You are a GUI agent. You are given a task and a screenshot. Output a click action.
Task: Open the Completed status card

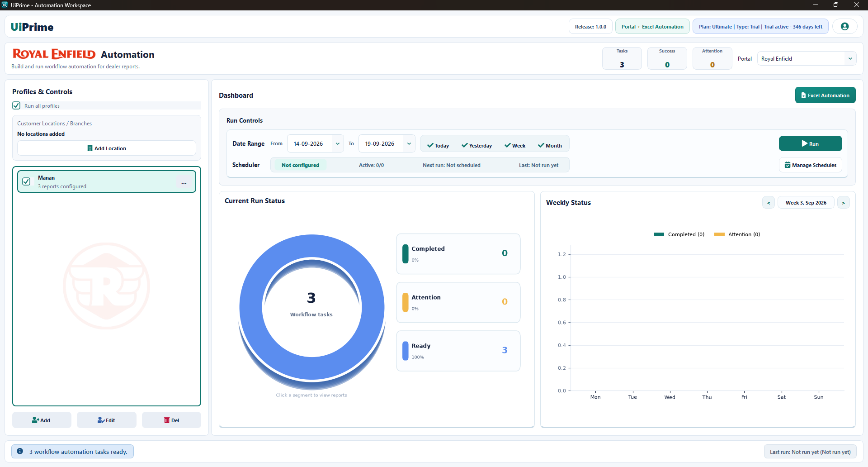coord(458,253)
